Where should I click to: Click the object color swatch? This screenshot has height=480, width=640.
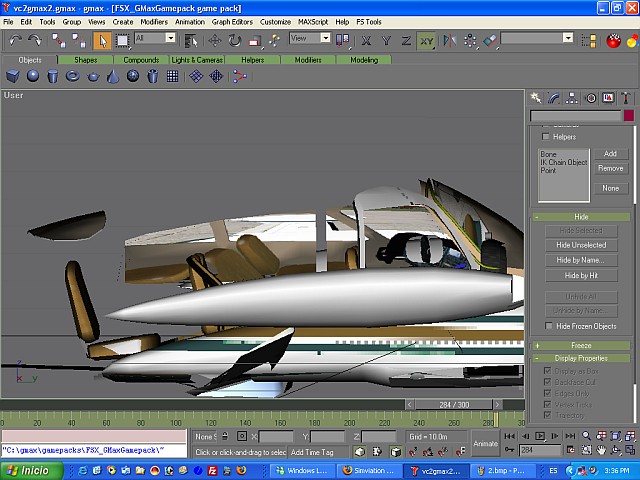628,116
